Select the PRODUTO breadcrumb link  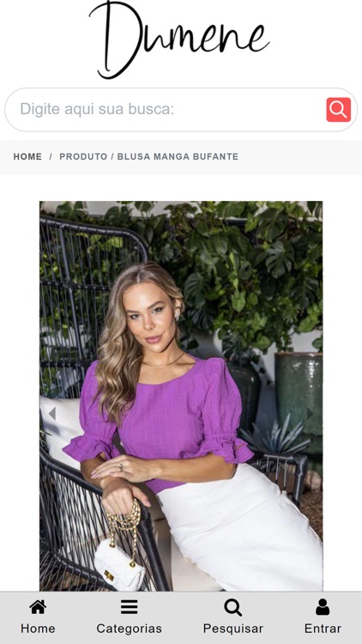click(83, 156)
